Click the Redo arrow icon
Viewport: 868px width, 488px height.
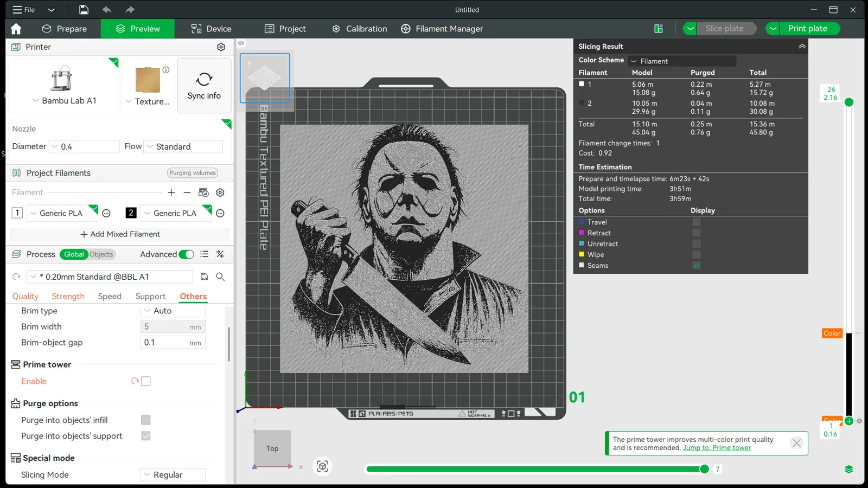pyautogui.click(x=130, y=10)
